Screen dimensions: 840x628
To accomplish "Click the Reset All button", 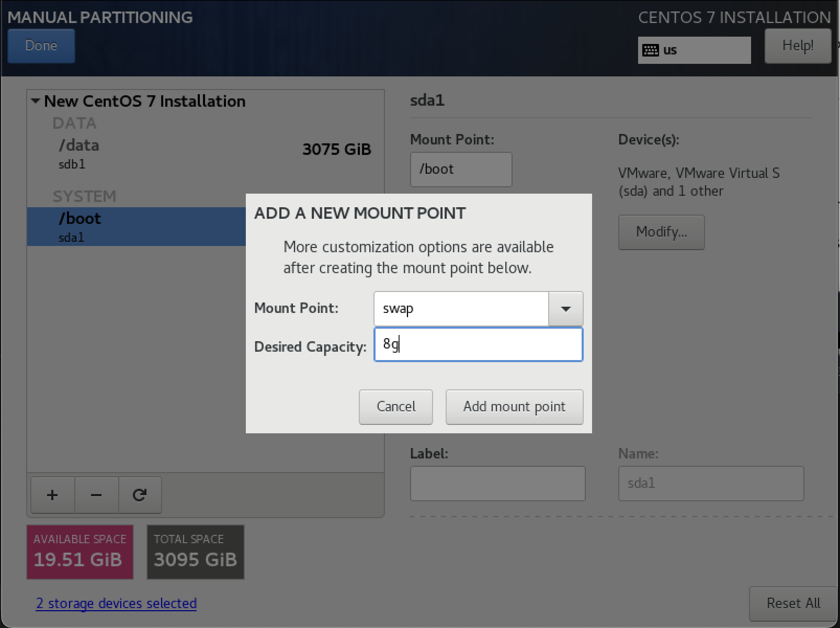I will [x=793, y=603].
